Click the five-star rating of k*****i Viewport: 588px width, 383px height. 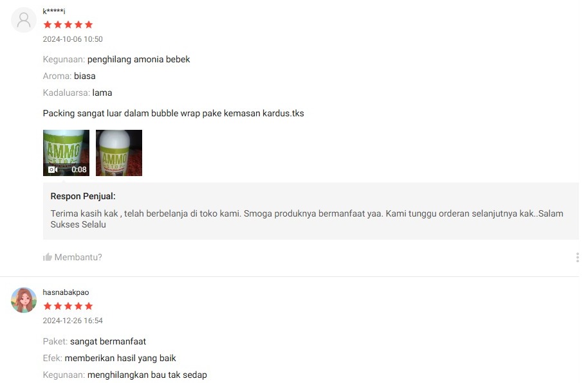click(68, 24)
